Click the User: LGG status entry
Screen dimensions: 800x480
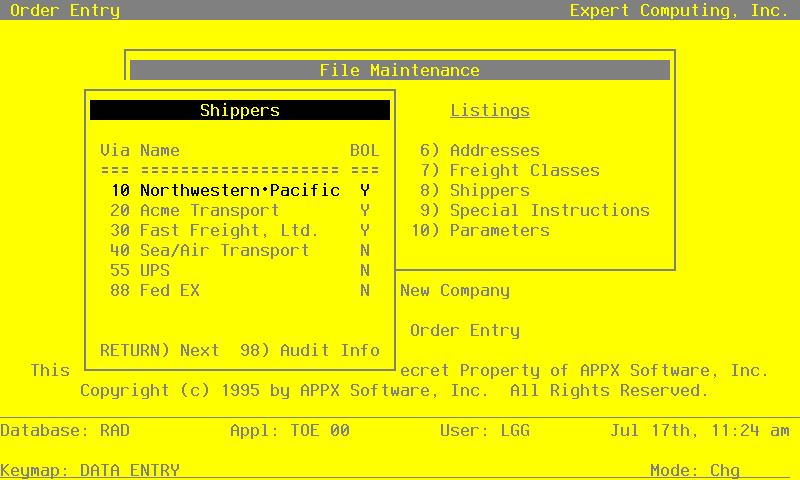point(485,431)
